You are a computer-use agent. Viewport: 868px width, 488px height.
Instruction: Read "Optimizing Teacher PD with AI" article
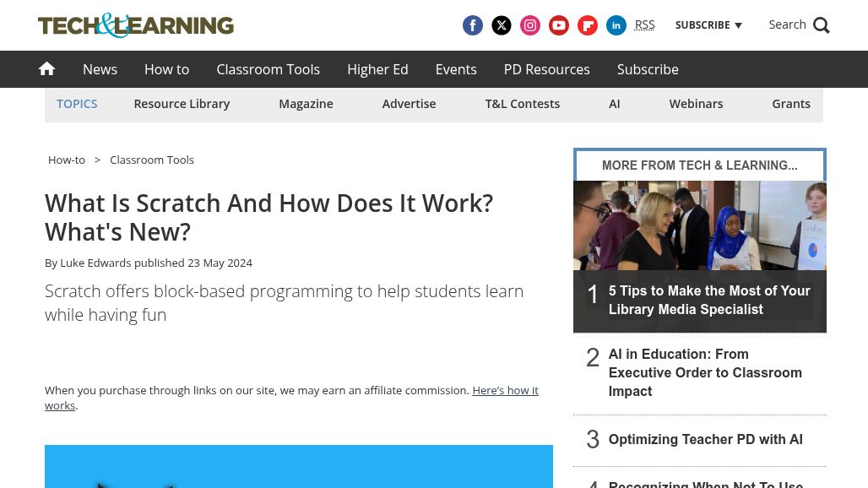click(x=705, y=439)
